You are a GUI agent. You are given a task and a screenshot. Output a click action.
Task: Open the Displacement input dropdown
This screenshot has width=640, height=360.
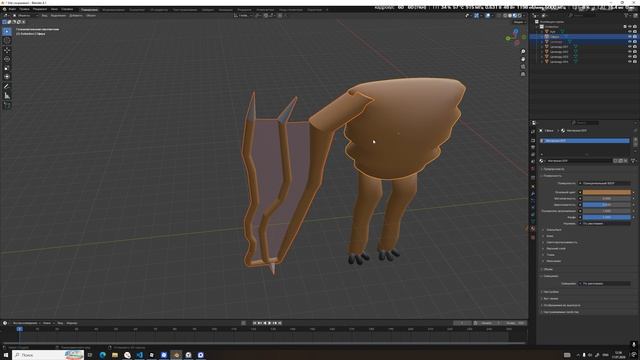click(606, 283)
